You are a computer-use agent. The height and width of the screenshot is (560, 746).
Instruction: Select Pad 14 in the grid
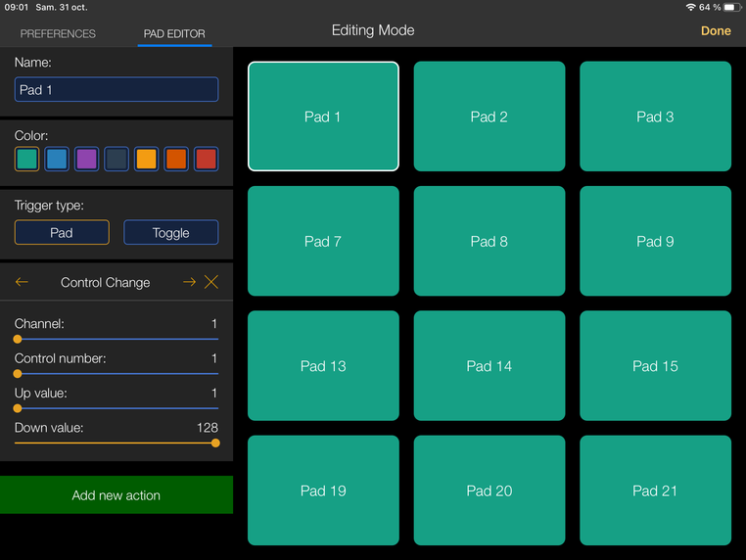pyautogui.click(x=490, y=366)
